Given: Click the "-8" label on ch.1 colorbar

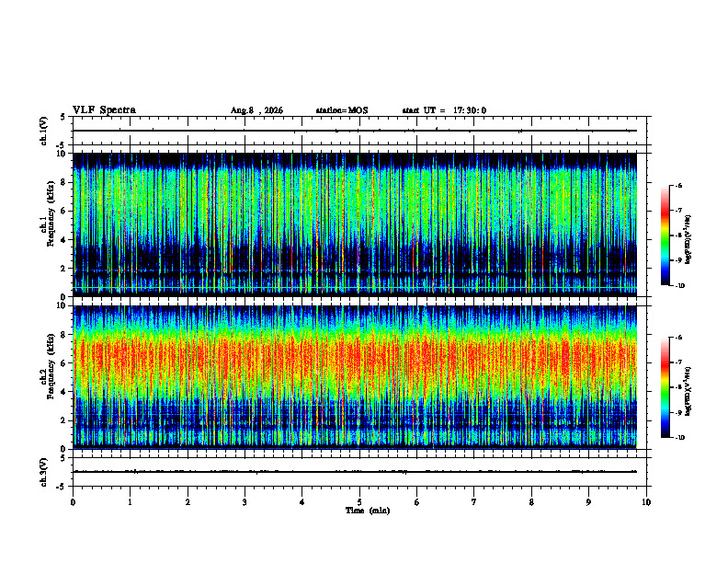Looking at the screenshot, I should tap(678, 236).
